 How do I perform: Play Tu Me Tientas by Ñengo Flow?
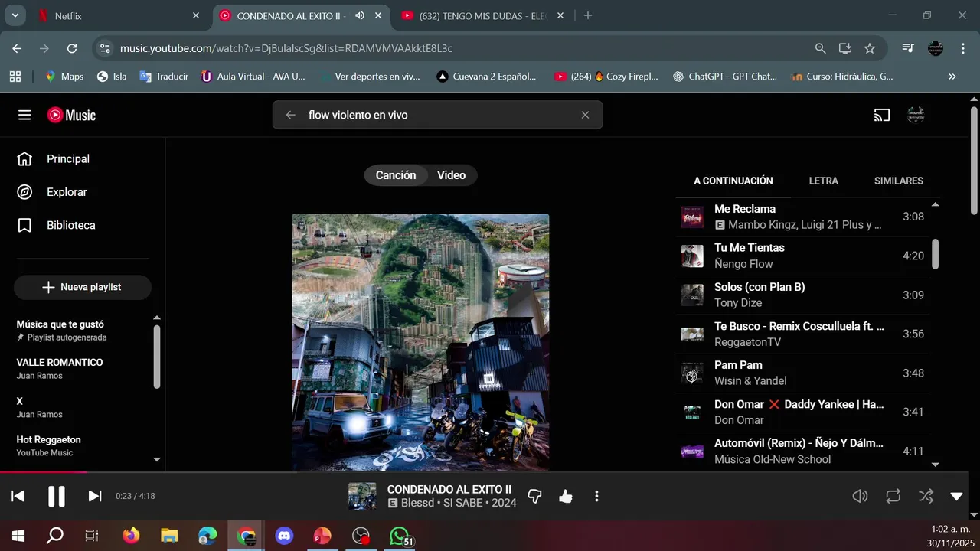[802, 256]
